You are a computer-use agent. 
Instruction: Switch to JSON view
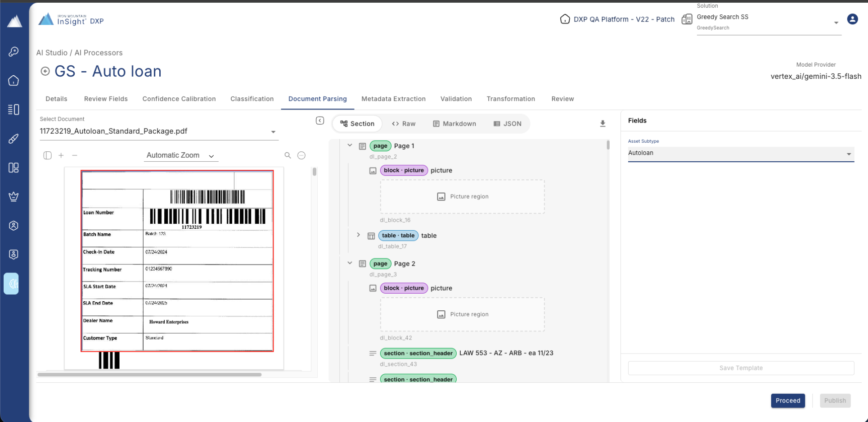point(508,123)
